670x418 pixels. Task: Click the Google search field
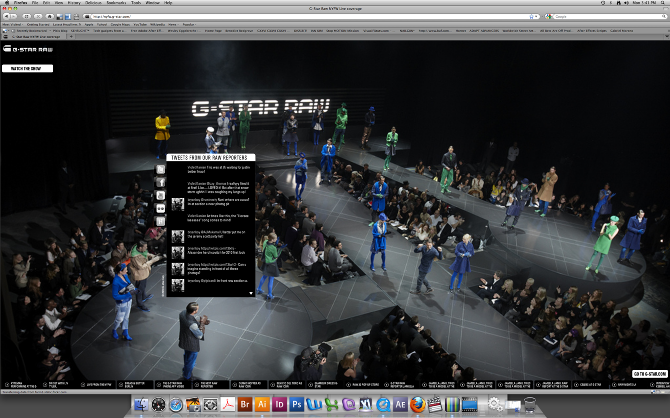tap(609, 16)
